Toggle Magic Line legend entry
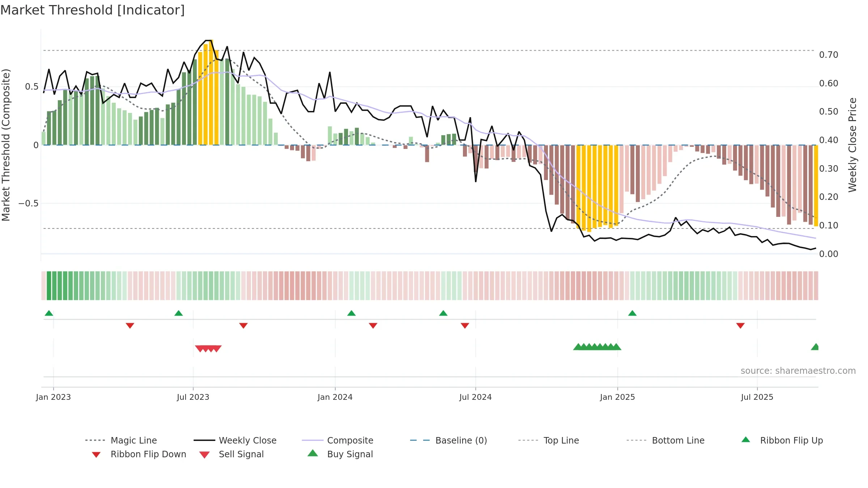 pyautogui.click(x=121, y=440)
